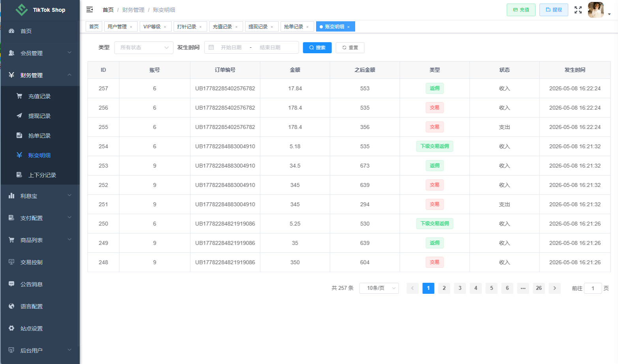
Task: Open 提现记录 from the sidebar
Action: (40, 116)
